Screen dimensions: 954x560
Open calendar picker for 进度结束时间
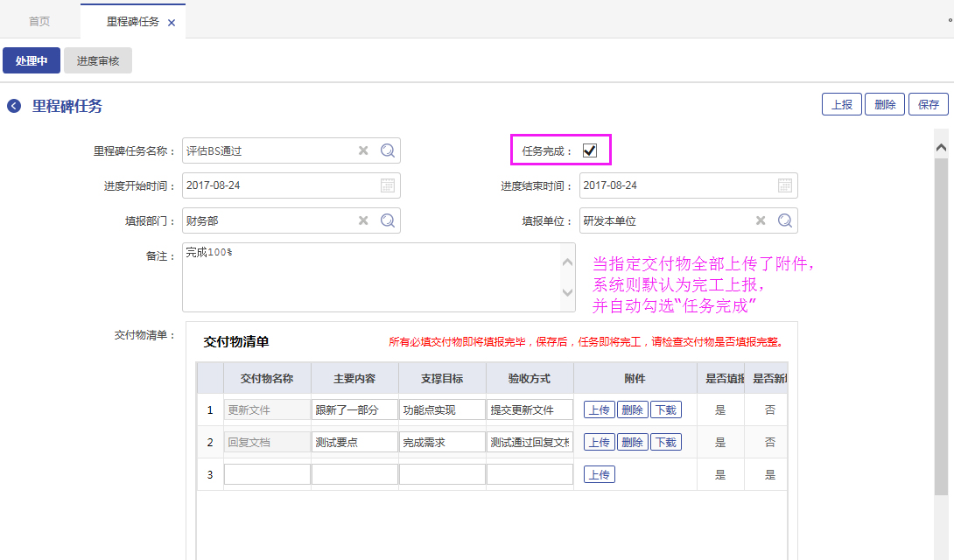coord(785,185)
